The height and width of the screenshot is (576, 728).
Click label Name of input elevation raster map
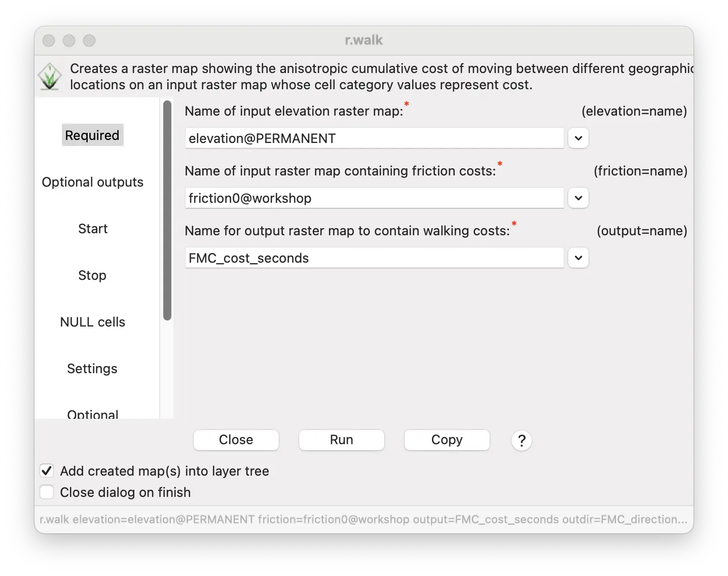tap(294, 111)
